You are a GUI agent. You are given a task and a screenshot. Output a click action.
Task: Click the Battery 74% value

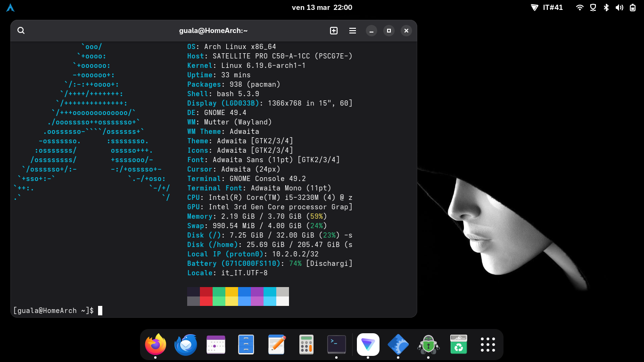[295, 263]
